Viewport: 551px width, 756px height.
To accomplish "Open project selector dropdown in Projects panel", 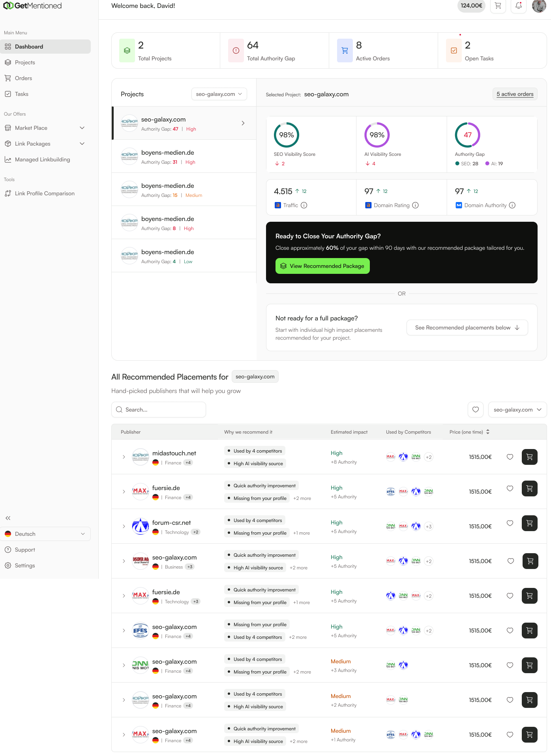I will point(219,94).
